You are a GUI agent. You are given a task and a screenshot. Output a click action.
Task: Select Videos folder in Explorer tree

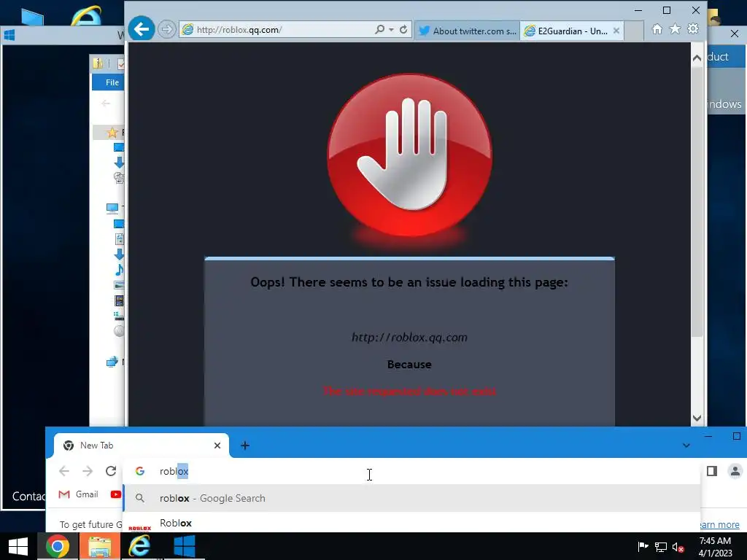[119, 301]
